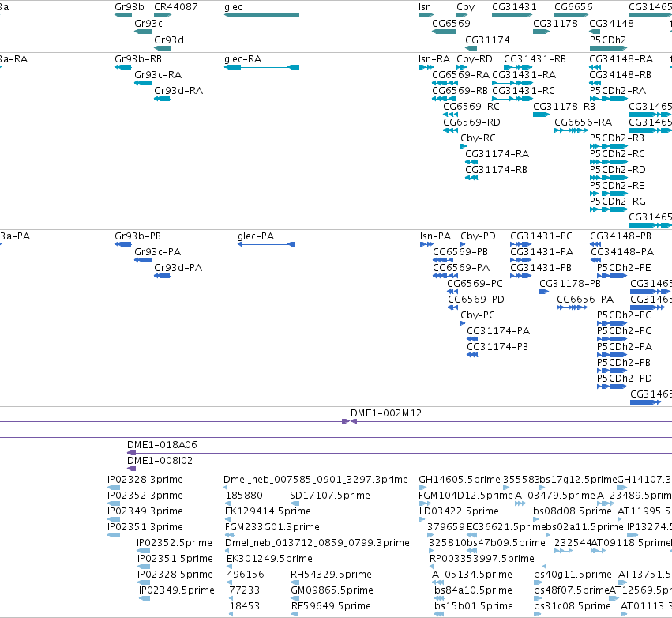Image resolution: width=672 pixels, height=618 pixels.
Task: Click the CG6656-PA protein label
Action: [585, 299]
